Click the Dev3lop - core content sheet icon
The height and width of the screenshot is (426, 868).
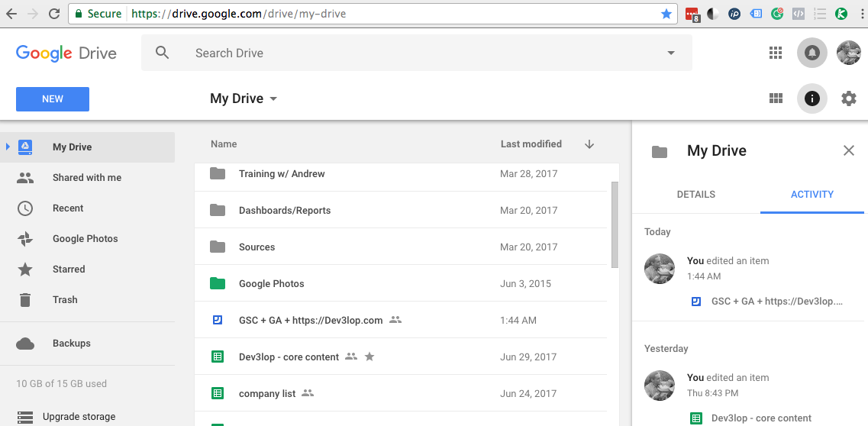218,357
